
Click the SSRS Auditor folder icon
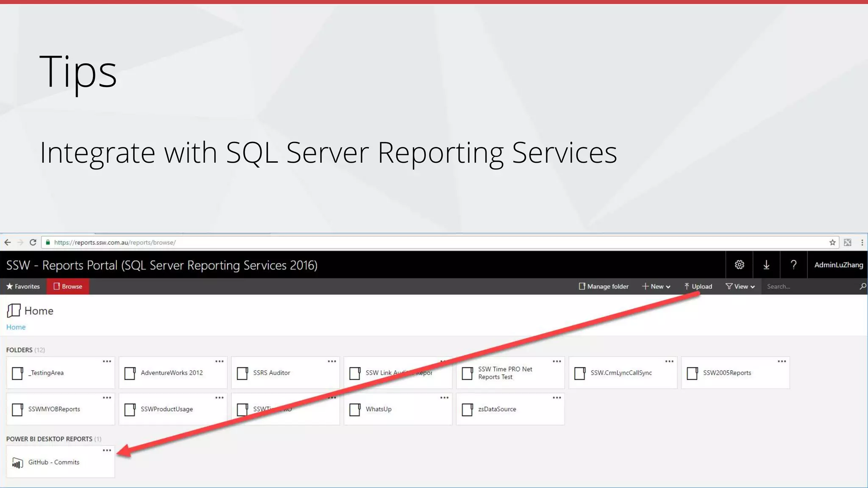tap(242, 373)
